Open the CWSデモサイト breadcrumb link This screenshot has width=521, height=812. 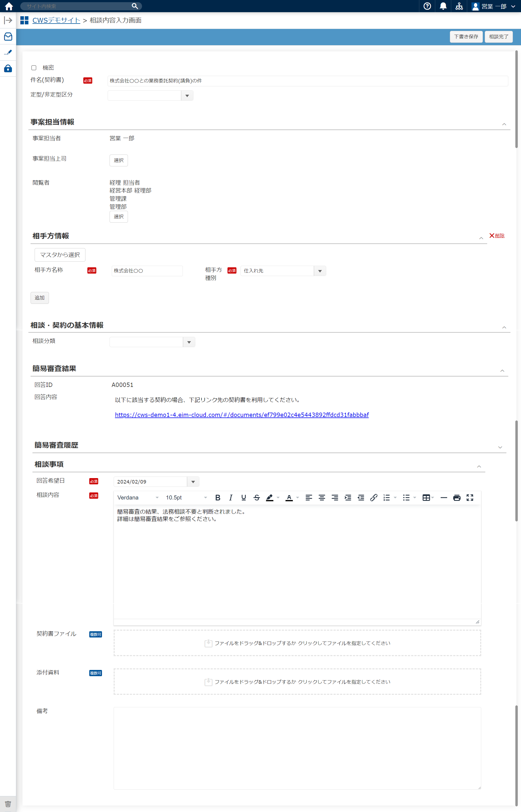click(x=56, y=20)
